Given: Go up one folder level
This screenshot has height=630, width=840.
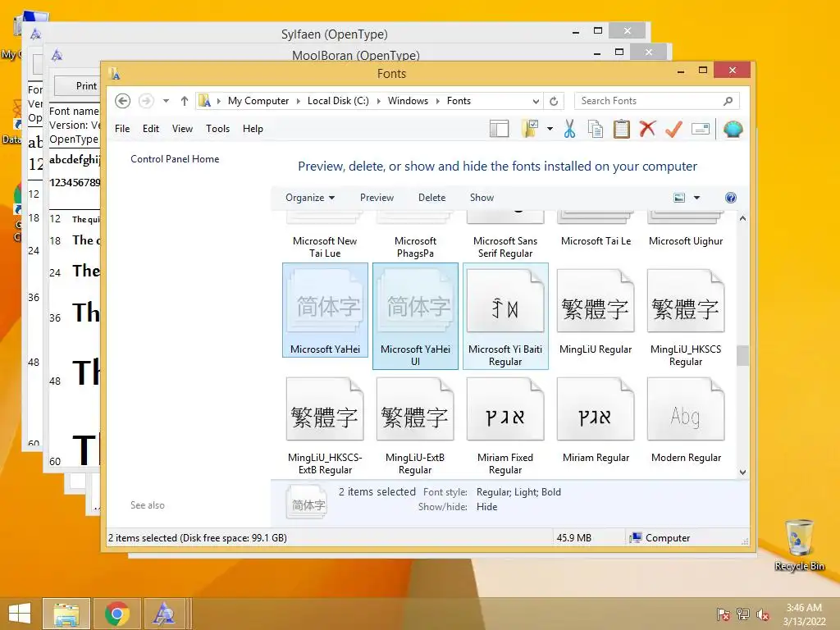Looking at the screenshot, I should pyautogui.click(x=185, y=101).
